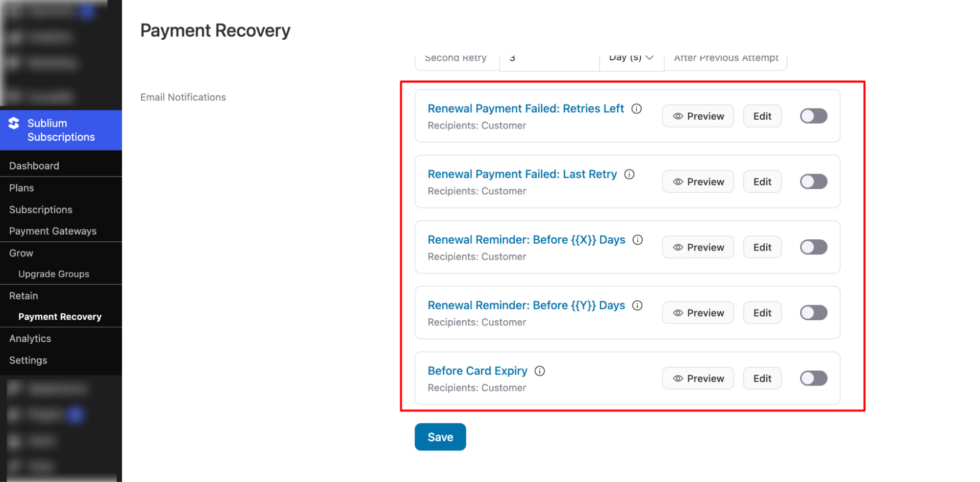
Task: Open the Payment Gateways page
Action: pyautogui.click(x=52, y=231)
